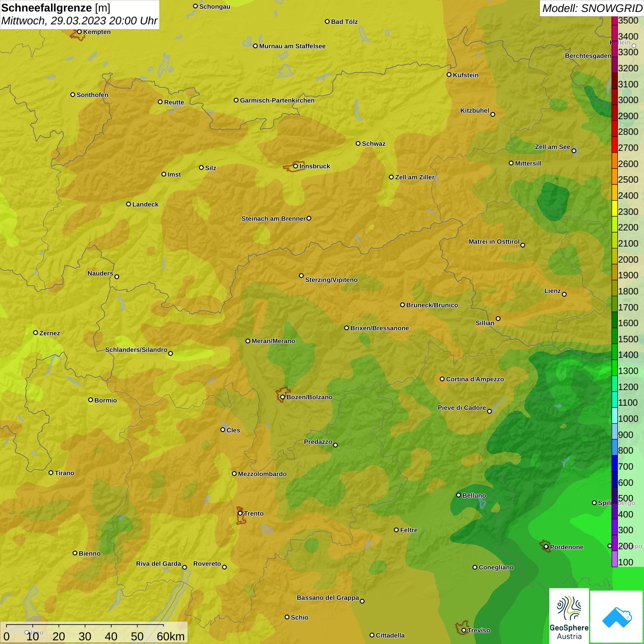Screen dimensions: 644x644
Task: Click the date Mittwoch, 29.03.2023 20:00 Uhr
Action: (x=79, y=21)
